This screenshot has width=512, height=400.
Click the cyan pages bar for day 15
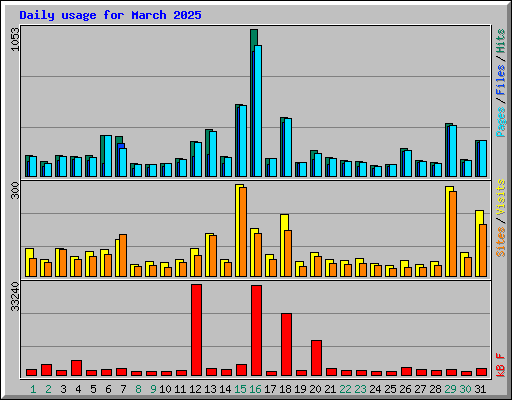(x=243, y=141)
